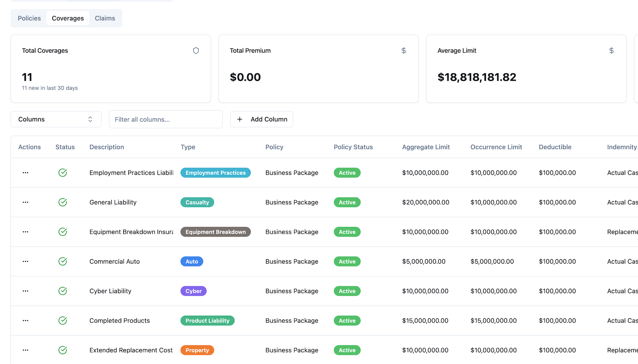
Task: Click the dollar icon in Total Premium card
Action: coord(404,51)
